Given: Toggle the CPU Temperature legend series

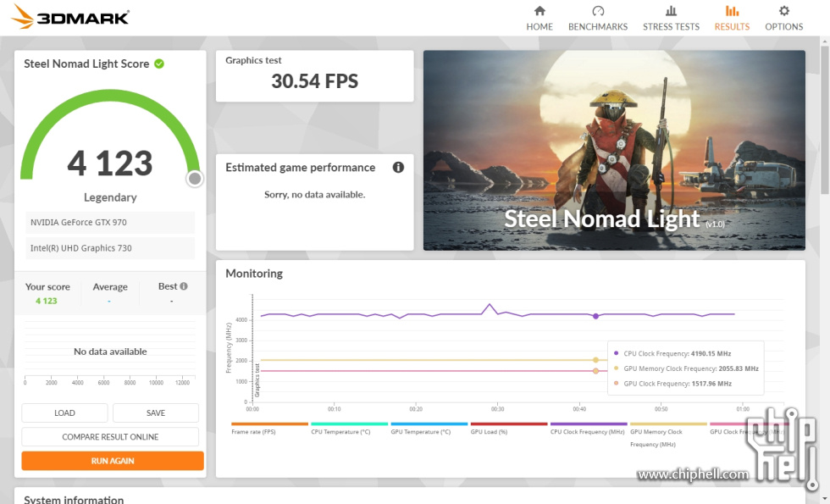Looking at the screenshot, I should [349, 429].
